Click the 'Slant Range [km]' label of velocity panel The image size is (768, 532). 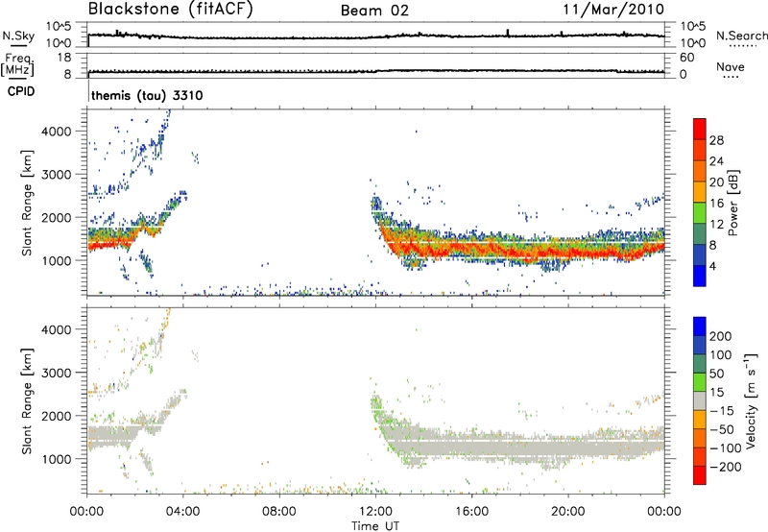pyautogui.click(x=27, y=400)
